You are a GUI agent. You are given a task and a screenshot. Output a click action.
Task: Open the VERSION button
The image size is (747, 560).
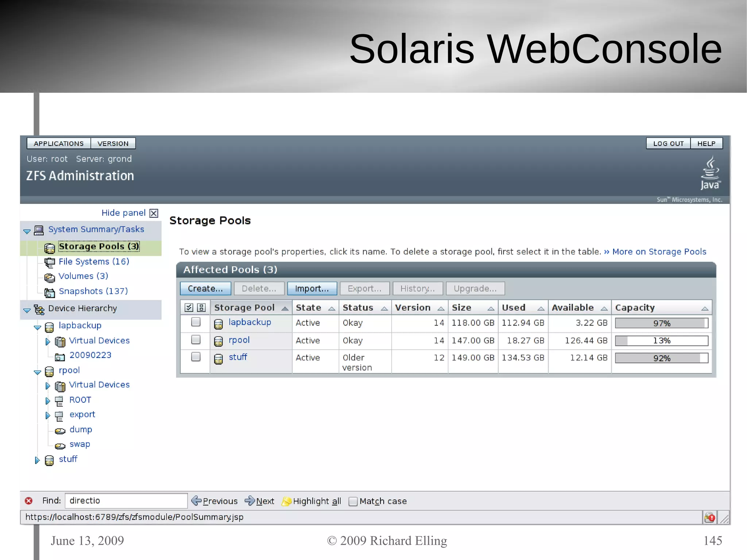(113, 143)
